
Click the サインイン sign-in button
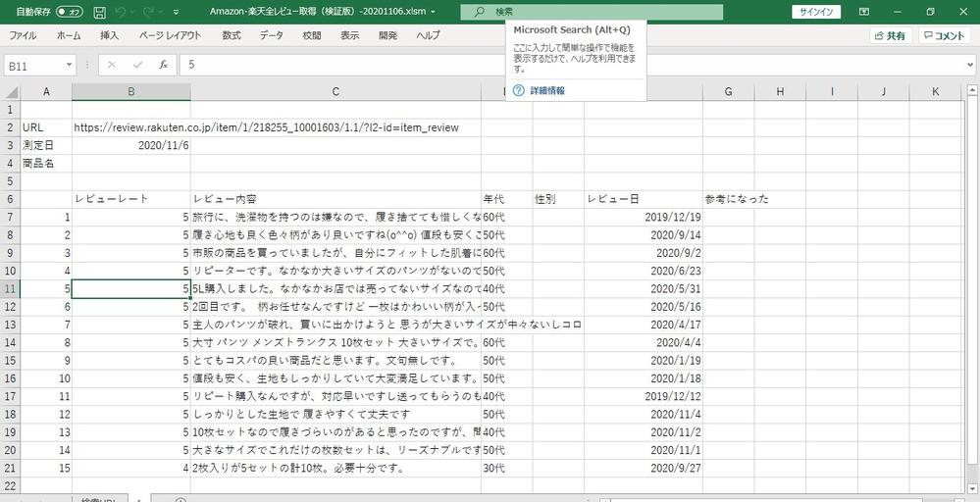(815, 11)
